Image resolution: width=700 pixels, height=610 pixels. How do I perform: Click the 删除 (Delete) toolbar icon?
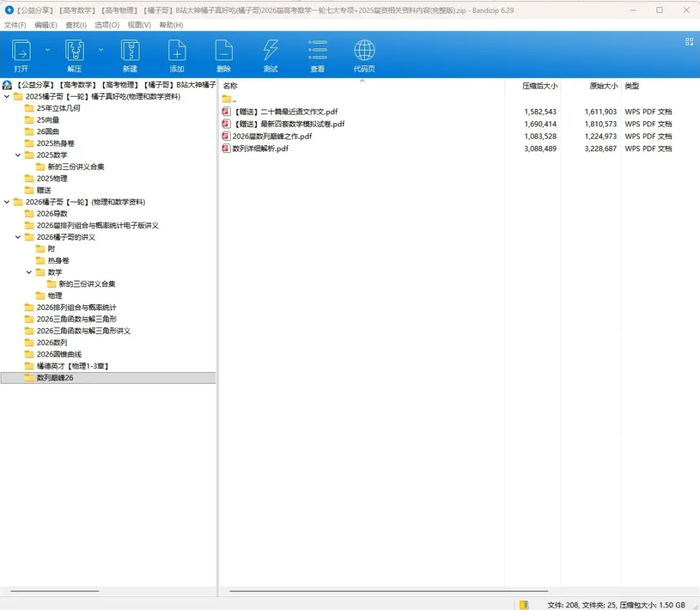224,51
